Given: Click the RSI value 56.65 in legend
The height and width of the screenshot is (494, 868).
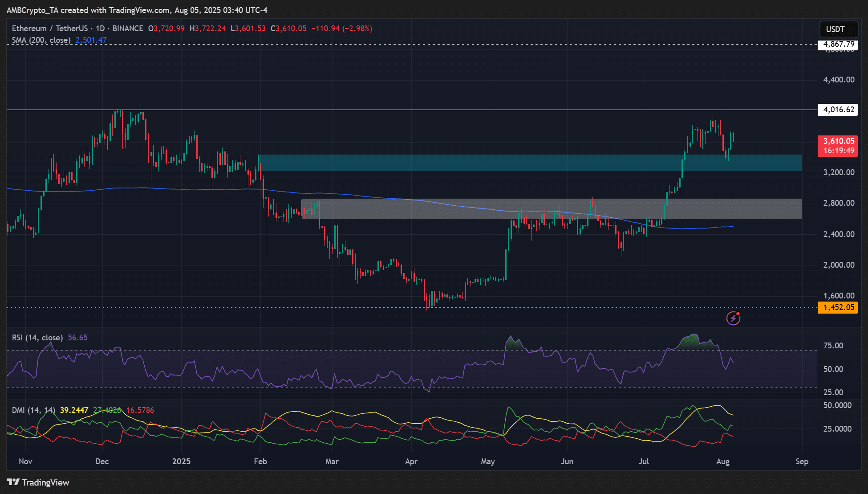Looking at the screenshot, I should pyautogui.click(x=77, y=338).
